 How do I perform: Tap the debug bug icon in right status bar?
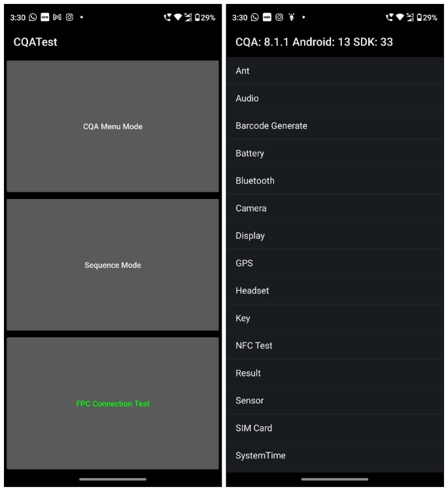[292, 17]
